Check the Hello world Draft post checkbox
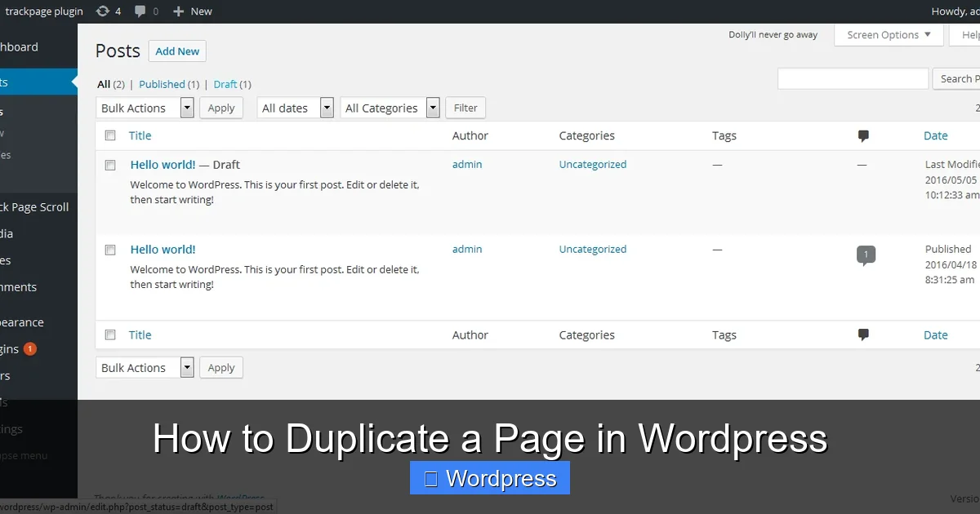 (x=110, y=165)
